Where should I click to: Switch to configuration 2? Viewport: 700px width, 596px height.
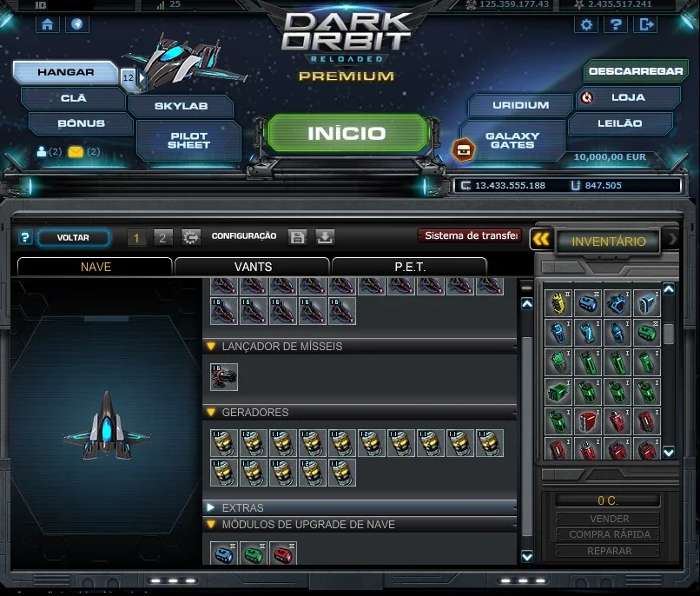[162, 237]
